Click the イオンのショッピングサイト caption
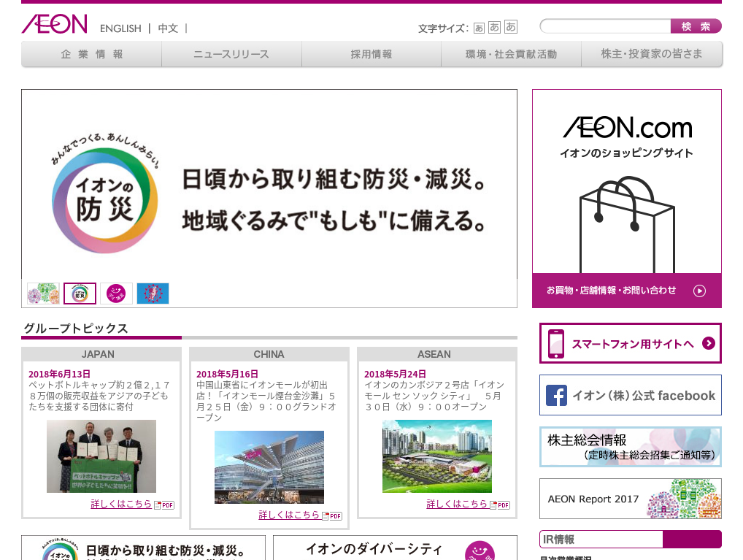This screenshot has height=560, width=743. [x=626, y=153]
